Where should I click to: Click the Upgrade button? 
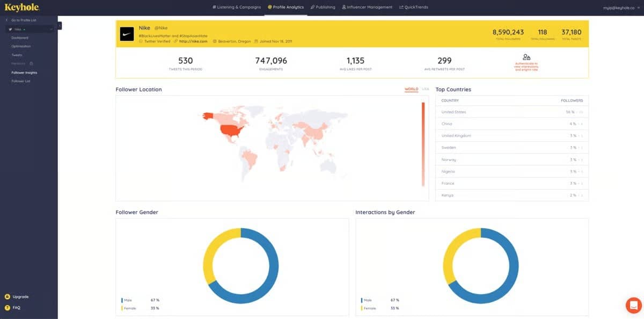click(x=20, y=296)
